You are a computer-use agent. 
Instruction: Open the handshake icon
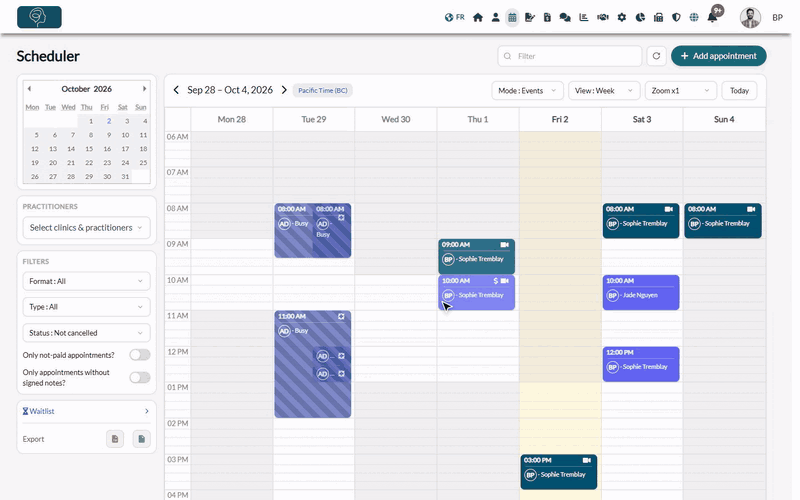603,17
